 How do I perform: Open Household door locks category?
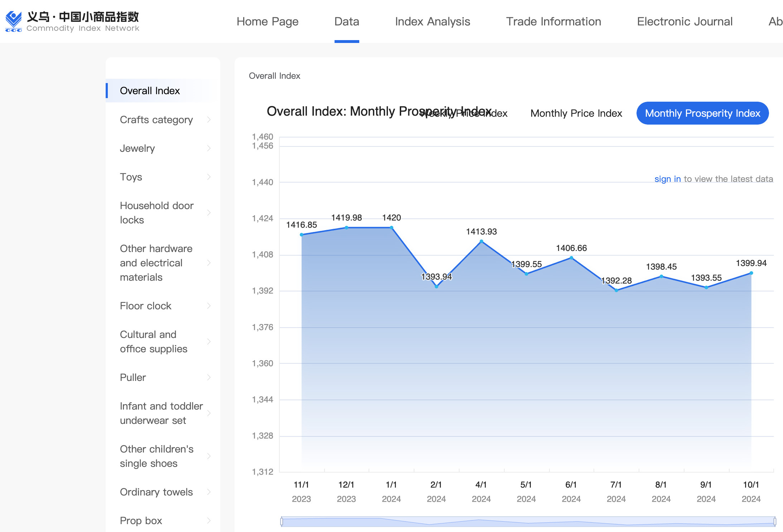point(157,213)
